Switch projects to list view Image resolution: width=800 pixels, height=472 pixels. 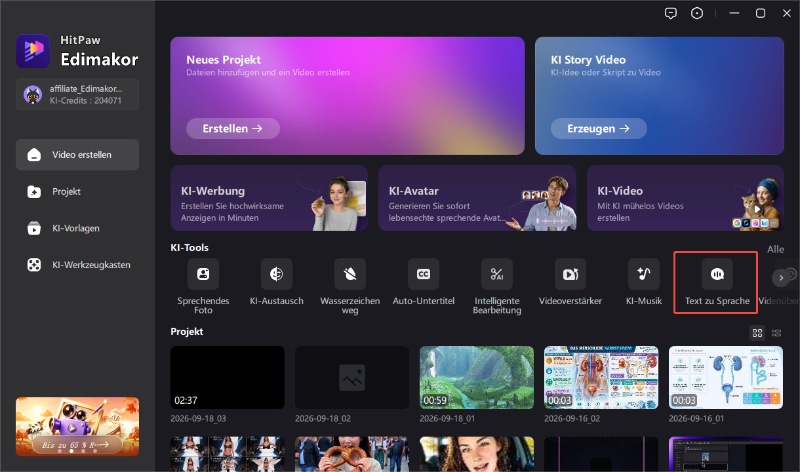(x=777, y=333)
